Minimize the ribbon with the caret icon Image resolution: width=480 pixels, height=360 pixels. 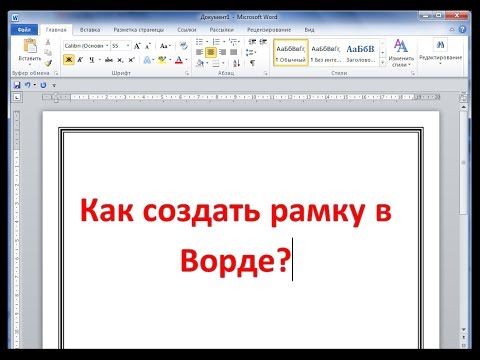[452, 29]
